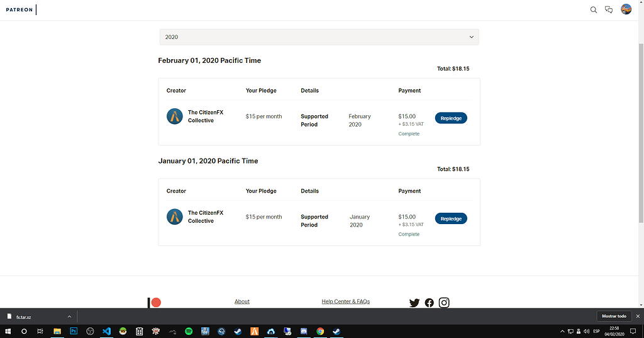Open the Windows Start menu
The width and height of the screenshot is (644, 338).
coord(8,331)
